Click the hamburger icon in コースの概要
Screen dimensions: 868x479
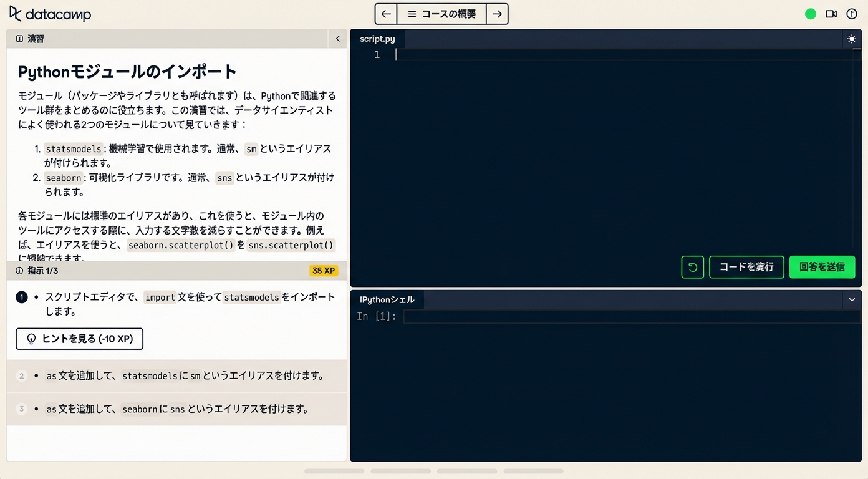412,14
